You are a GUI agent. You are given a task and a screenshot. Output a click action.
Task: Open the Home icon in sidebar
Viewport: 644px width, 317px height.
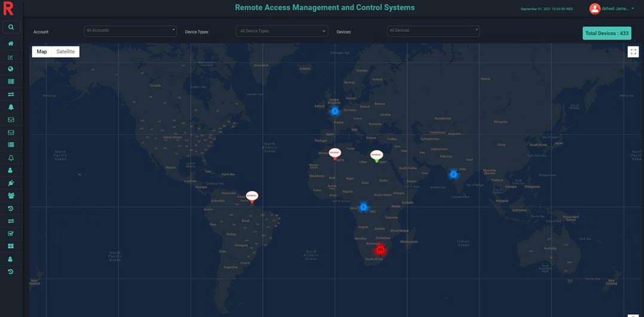pyautogui.click(x=11, y=44)
